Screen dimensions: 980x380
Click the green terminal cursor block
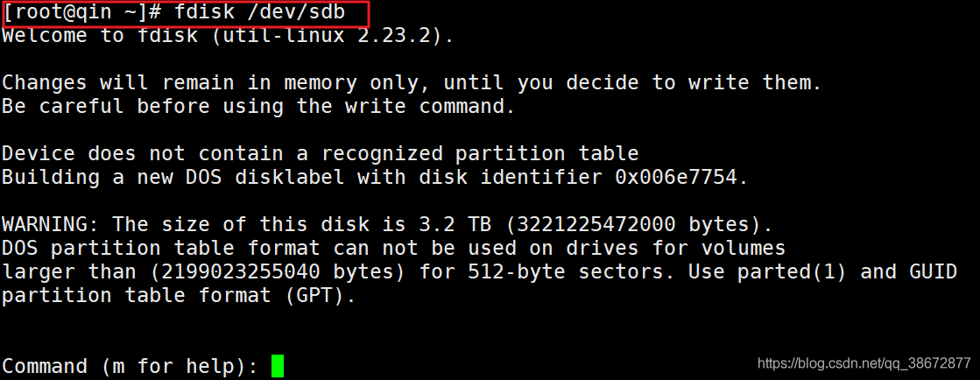(x=277, y=366)
